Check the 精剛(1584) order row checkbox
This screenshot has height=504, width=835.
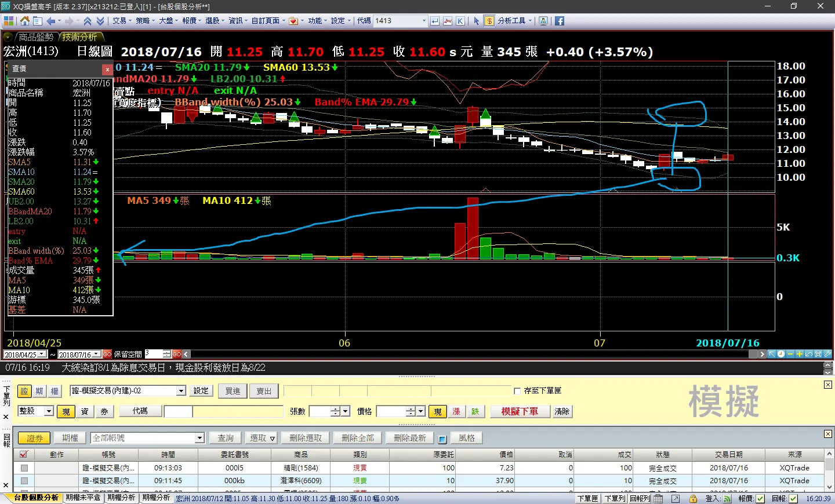(24, 468)
